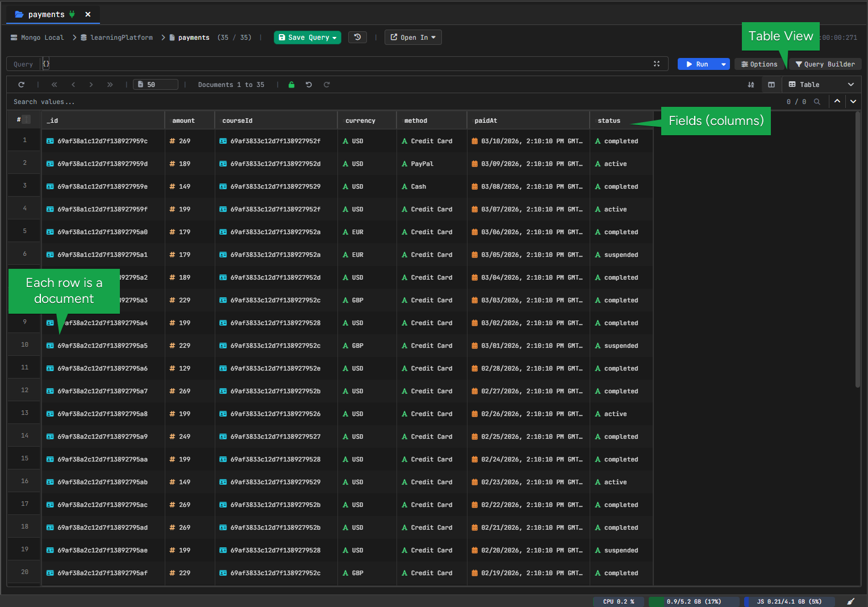Select courseId 69af3833c12d7f138927952e cell
This screenshot has width=868, height=607.
click(x=276, y=368)
